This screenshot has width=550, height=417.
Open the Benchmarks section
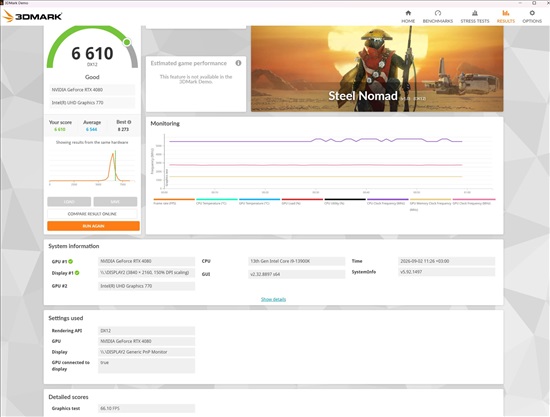437,16
